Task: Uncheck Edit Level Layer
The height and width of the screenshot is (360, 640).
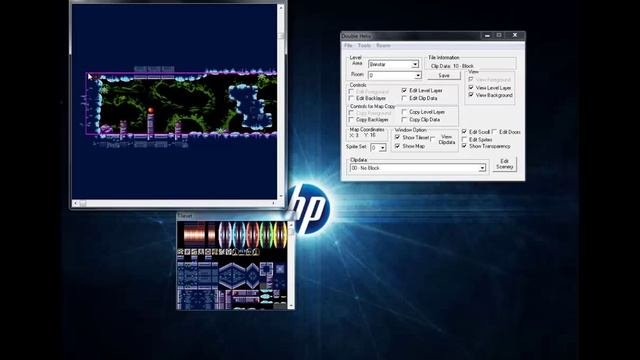Action: pos(404,90)
